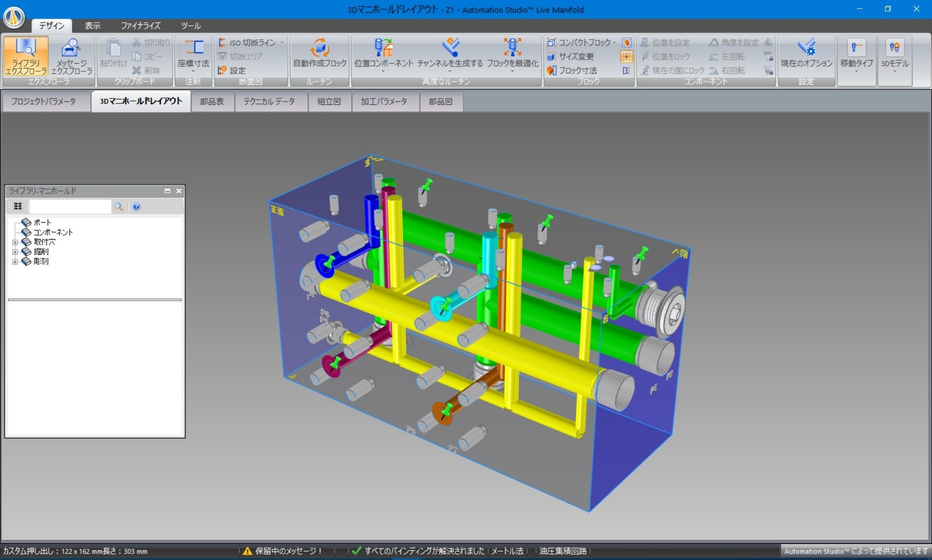Click メートル法 in the status bar

(507, 551)
